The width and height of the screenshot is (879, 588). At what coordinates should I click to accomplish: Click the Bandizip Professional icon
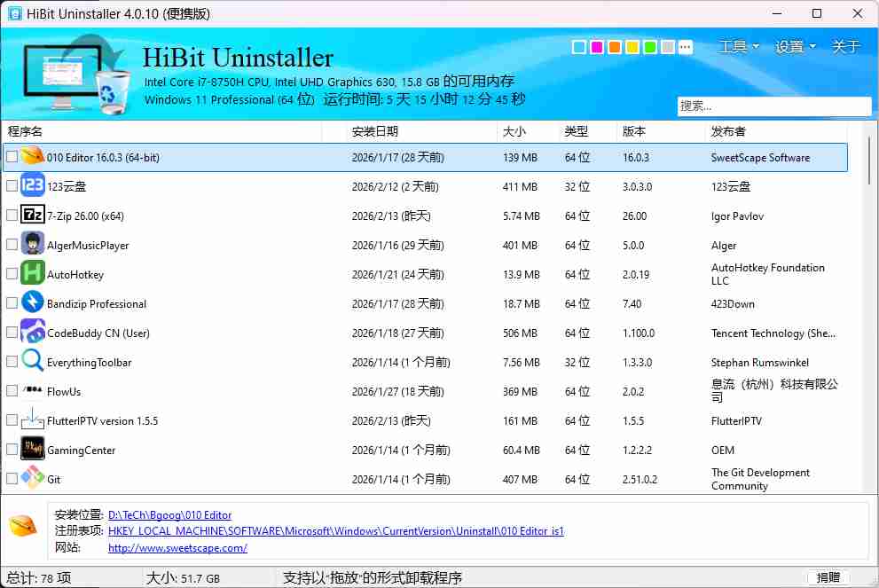(33, 303)
